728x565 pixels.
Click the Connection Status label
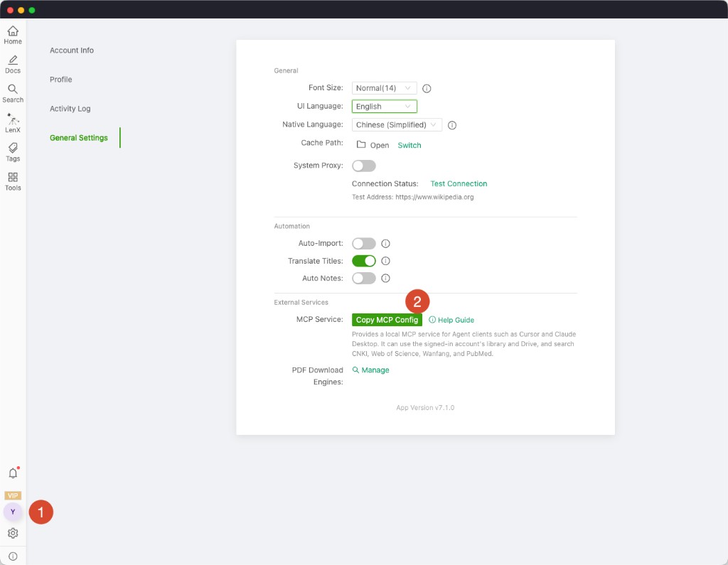point(385,184)
